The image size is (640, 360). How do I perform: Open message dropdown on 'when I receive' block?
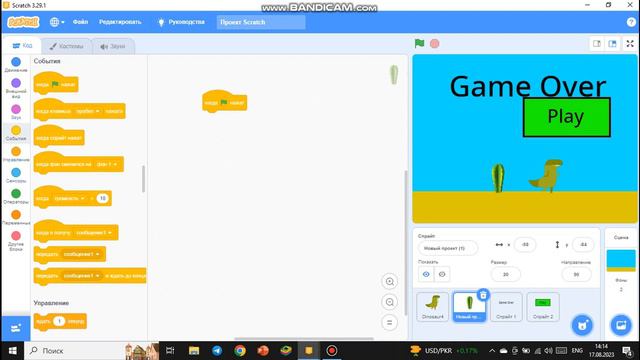pos(93,233)
